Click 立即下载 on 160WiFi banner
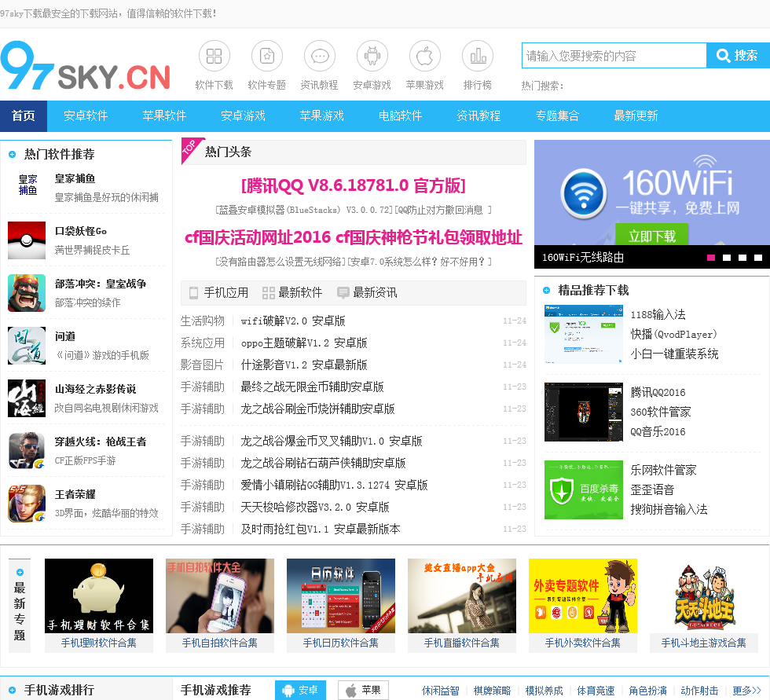 tap(651, 235)
